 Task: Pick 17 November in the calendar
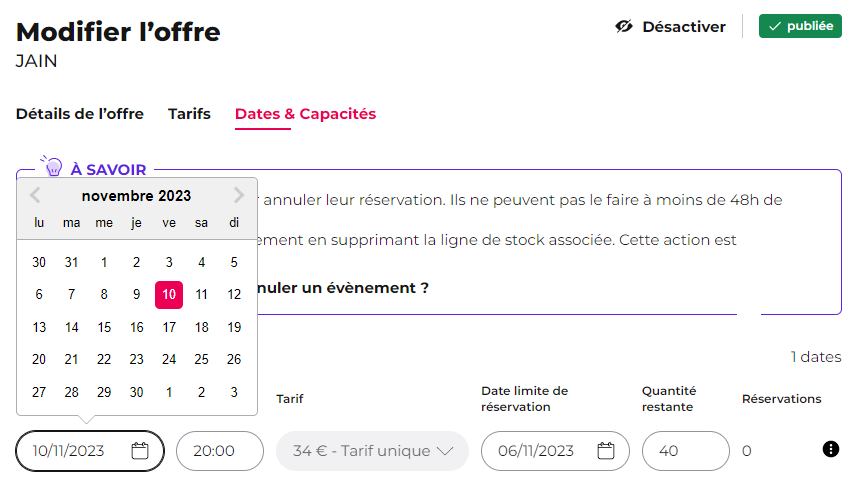coord(169,327)
